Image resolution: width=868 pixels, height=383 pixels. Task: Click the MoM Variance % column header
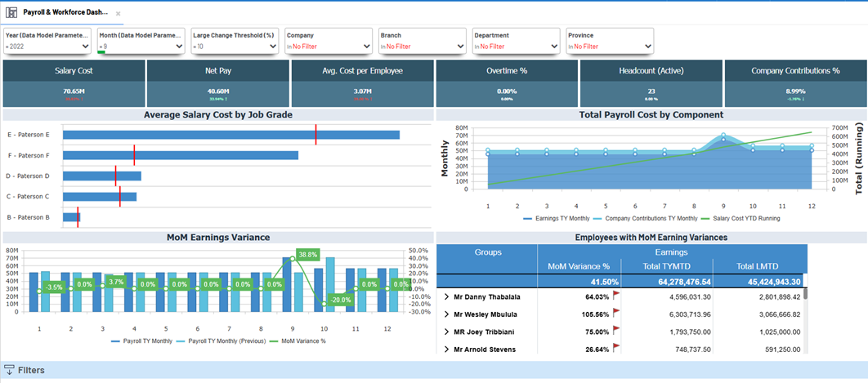[579, 267]
